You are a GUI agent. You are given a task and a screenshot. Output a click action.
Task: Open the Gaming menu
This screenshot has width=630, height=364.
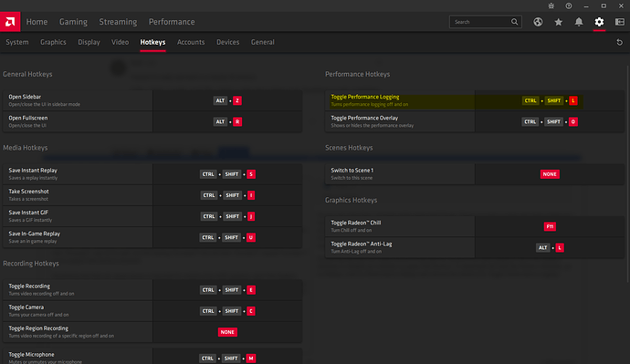tap(73, 22)
